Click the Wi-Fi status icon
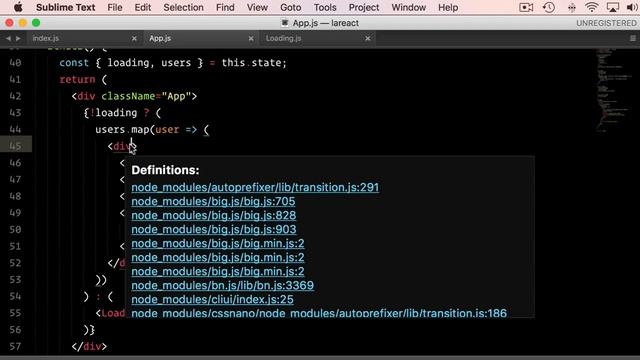Screen dimensions: 640x360 pyautogui.click(x=591, y=7)
